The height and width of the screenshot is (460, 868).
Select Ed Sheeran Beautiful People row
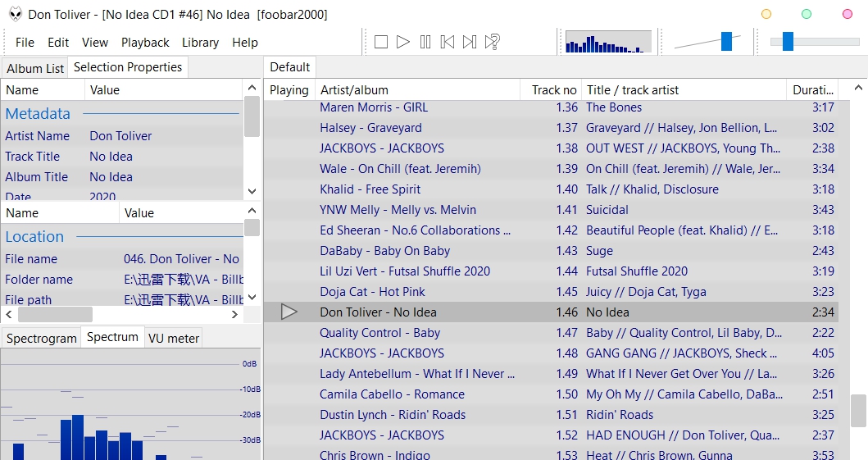[x=551, y=230]
